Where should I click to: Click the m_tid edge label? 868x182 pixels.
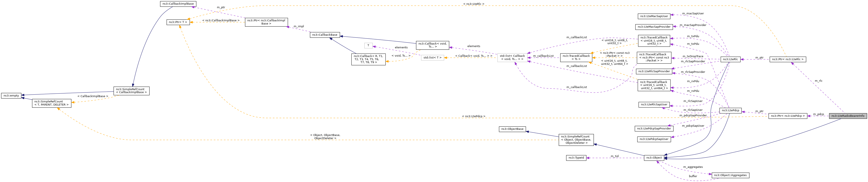pos(615,156)
